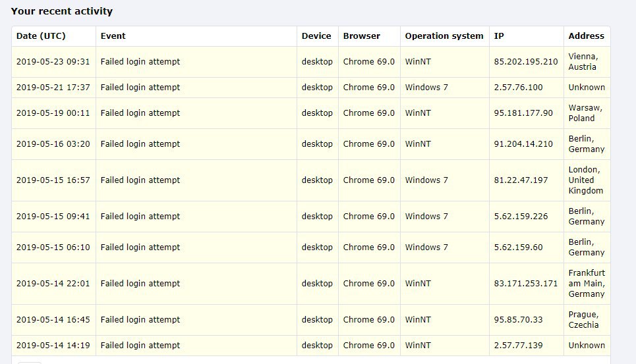
Task: Select date cell 2019-05-14 16:45
Action: (x=53, y=320)
